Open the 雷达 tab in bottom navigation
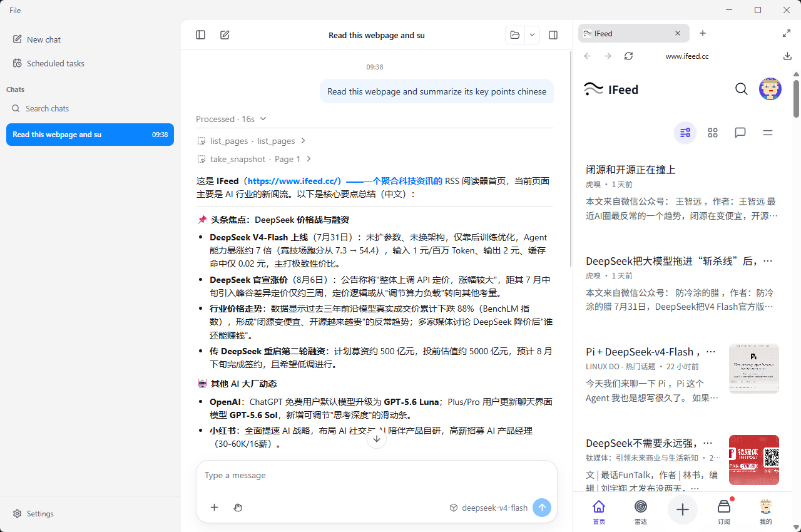Screen dimensions: 801x532 pos(641,511)
